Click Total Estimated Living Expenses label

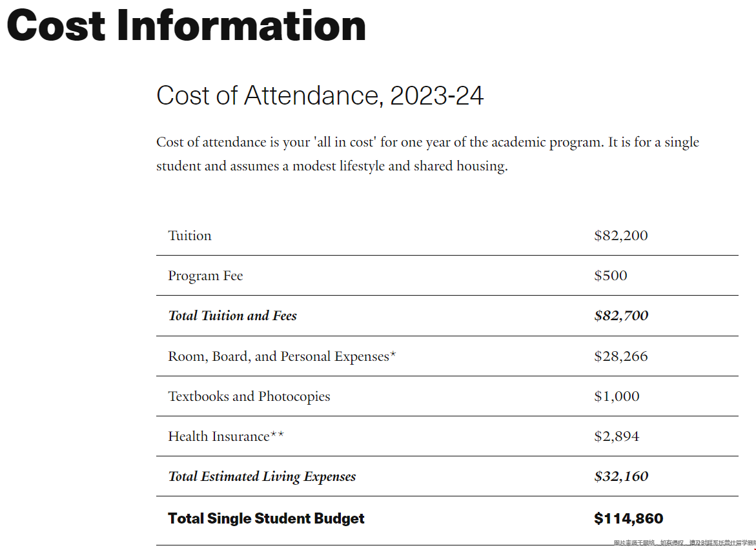tap(262, 476)
